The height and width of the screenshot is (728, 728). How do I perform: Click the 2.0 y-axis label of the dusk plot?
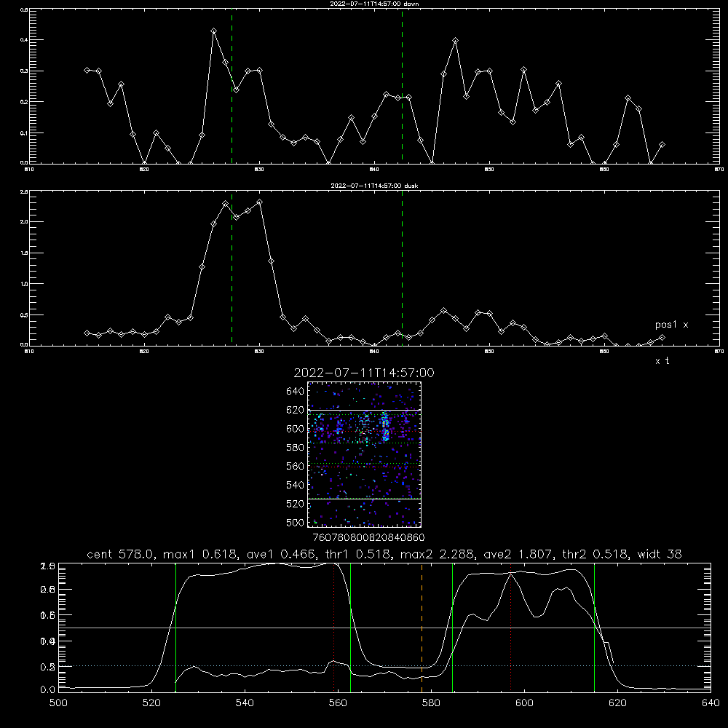[24, 222]
